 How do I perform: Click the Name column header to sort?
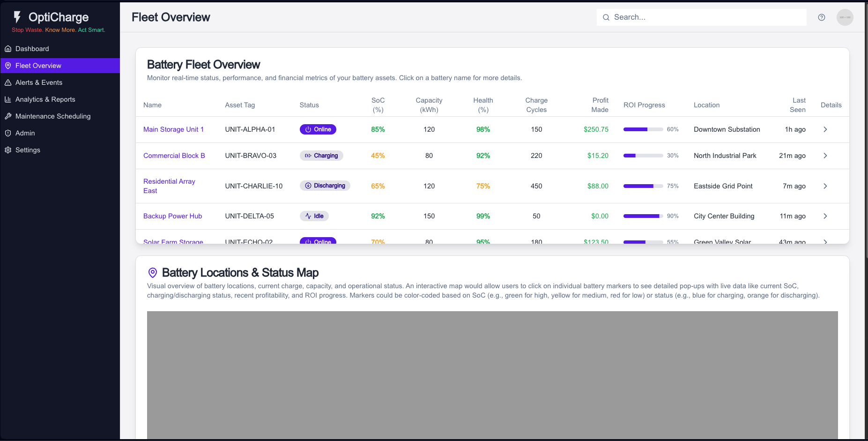[152, 105]
